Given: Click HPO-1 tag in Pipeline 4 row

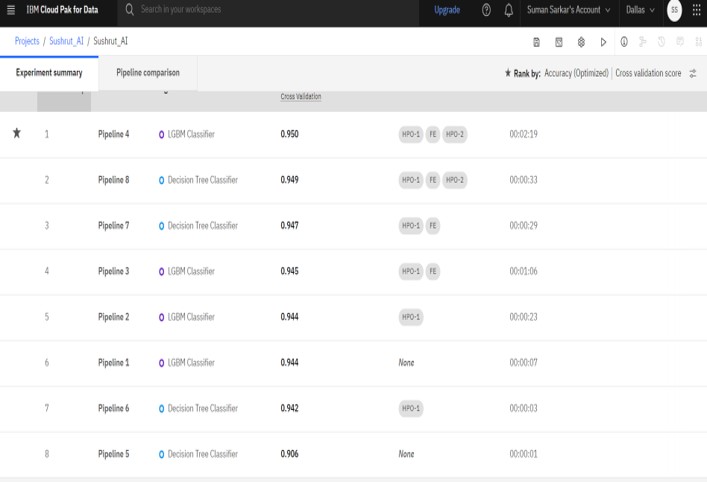Looking at the screenshot, I should tap(411, 134).
